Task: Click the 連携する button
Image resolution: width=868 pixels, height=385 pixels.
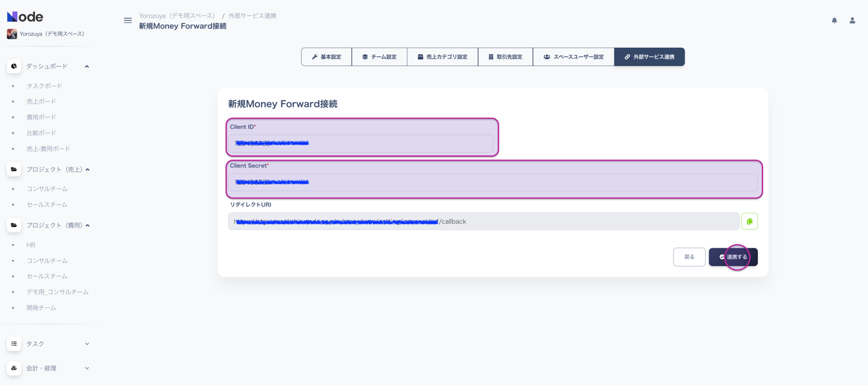Action: pyautogui.click(x=733, y=257)
